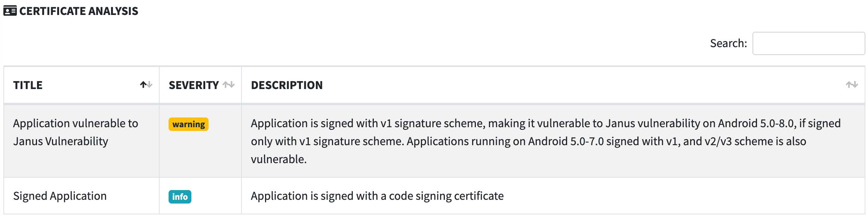Click the teal info severity badge

coord(180,197)
